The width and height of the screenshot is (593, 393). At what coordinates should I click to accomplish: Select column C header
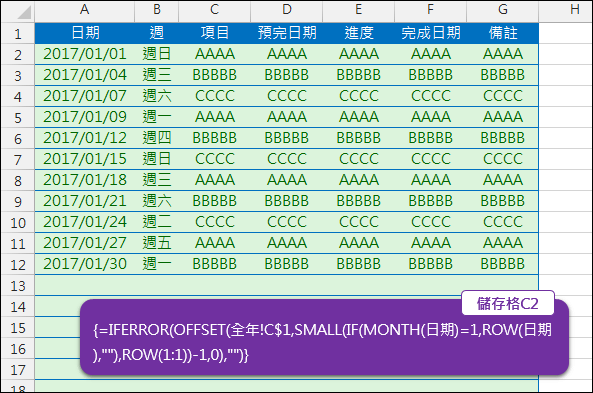click(214, 11)
